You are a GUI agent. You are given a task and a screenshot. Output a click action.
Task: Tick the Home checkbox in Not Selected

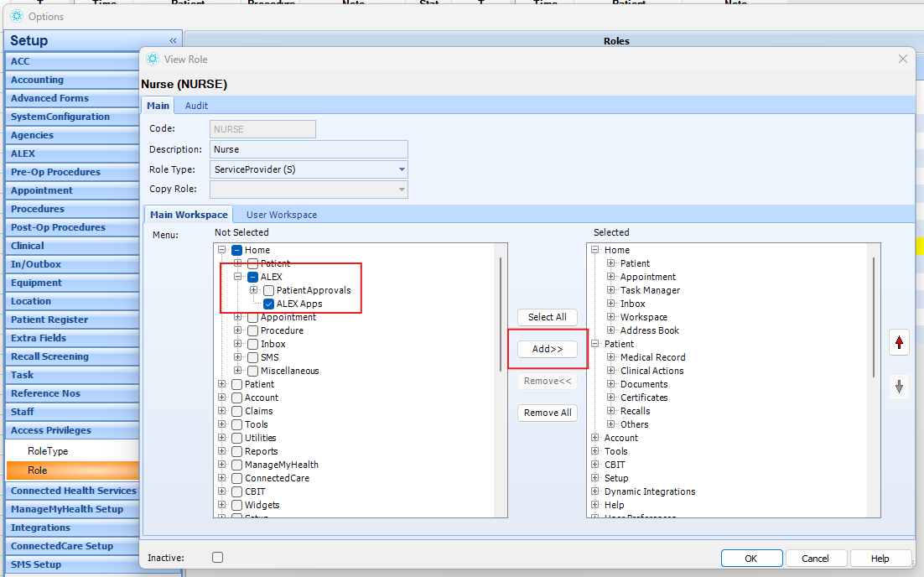[x=237, y=250]
